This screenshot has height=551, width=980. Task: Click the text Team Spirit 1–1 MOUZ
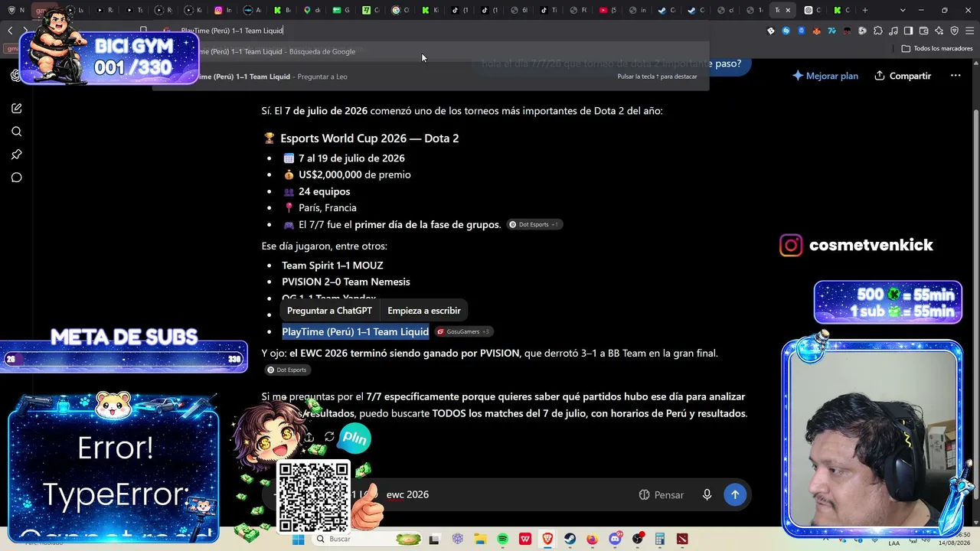tap(332, 266)
